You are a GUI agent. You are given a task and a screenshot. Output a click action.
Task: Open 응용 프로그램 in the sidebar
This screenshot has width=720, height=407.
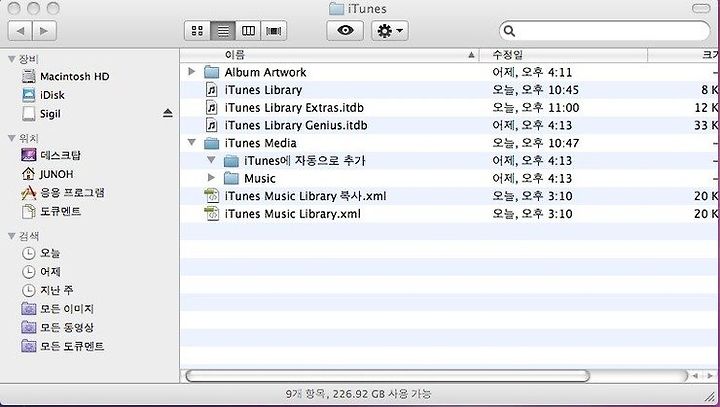click(63, 192)
